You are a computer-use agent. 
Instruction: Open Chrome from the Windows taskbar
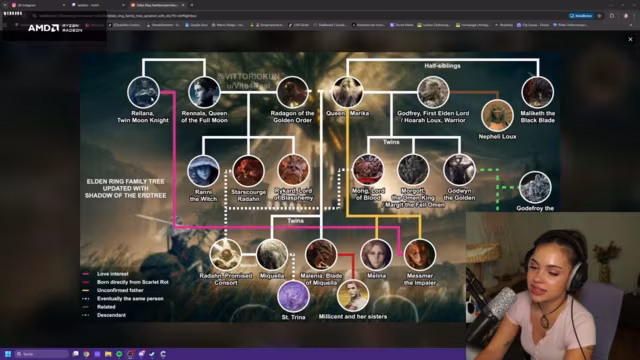(x=86, y=354)
